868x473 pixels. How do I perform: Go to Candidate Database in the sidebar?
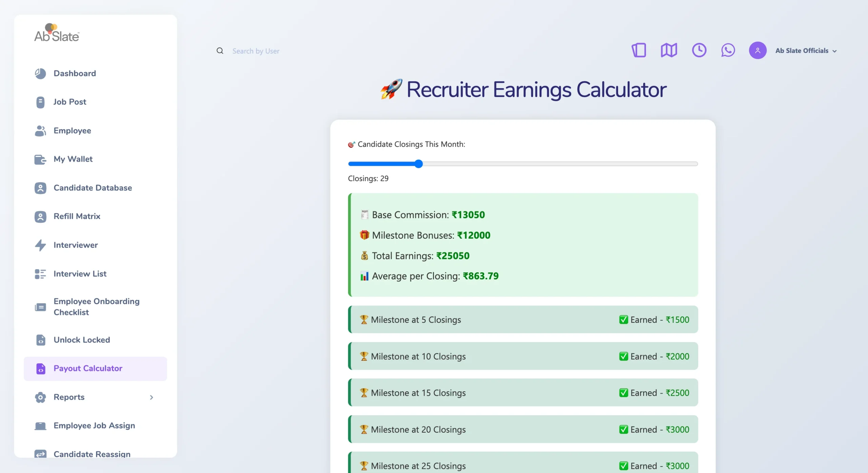[x=93, y=188]
